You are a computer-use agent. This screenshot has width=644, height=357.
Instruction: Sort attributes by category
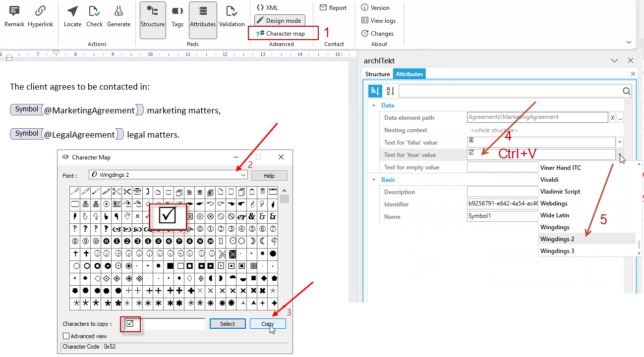coord(375,91)
